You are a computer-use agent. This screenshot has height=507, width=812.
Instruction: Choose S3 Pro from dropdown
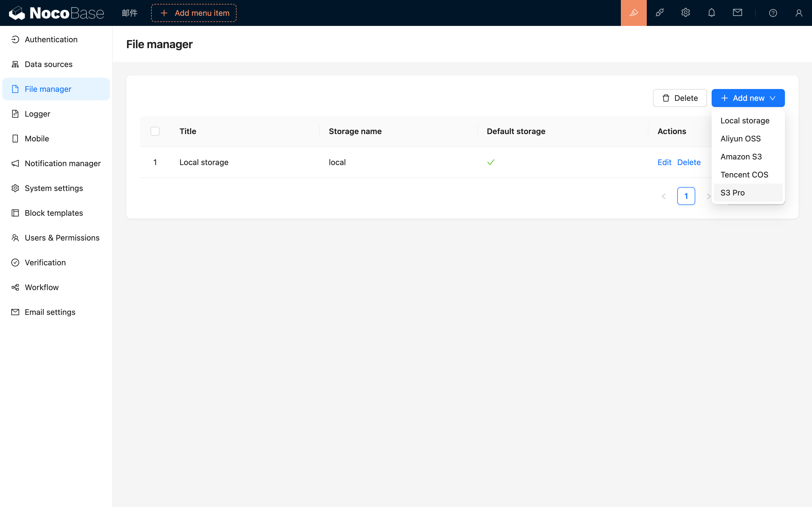click(732, 193)
